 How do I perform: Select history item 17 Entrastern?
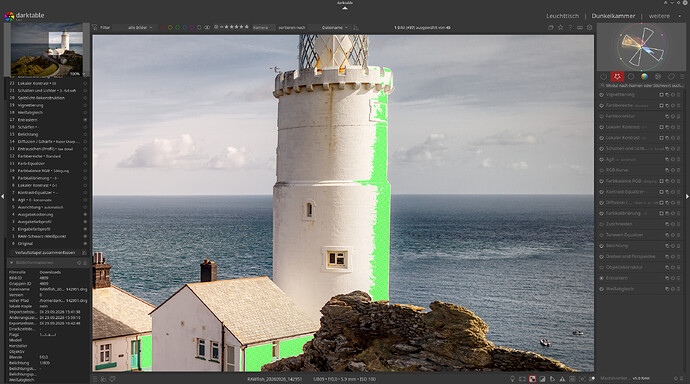(47, 120)
